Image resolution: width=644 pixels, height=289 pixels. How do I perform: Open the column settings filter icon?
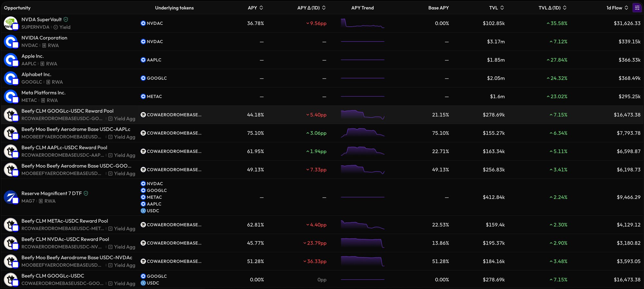pos(637,8)
